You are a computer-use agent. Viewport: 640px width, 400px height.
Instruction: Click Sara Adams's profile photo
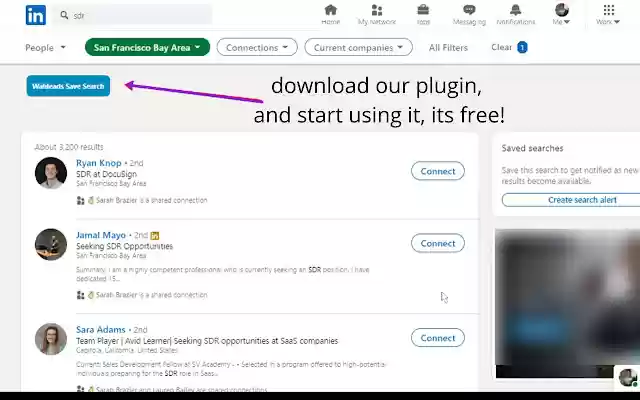coord(51,339)
